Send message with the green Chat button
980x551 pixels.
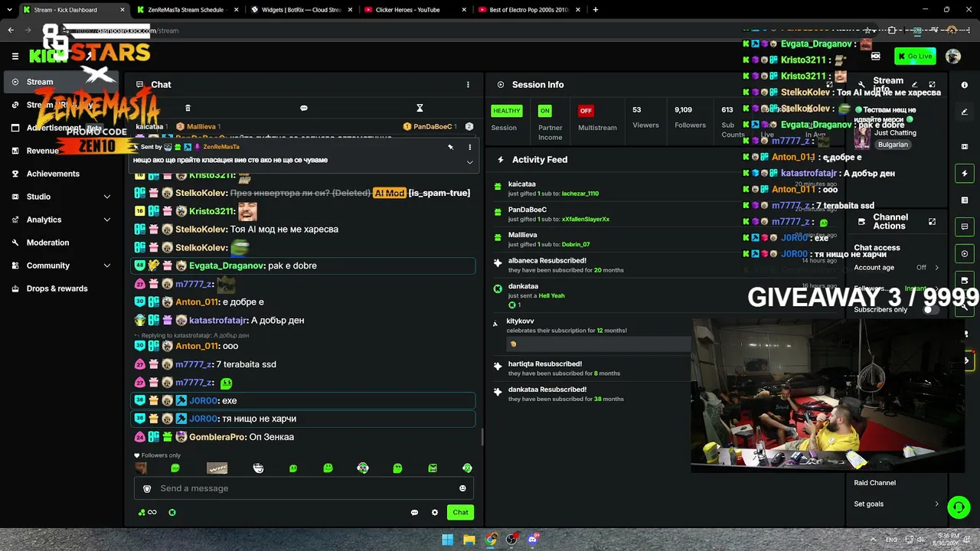coord(460,513)
